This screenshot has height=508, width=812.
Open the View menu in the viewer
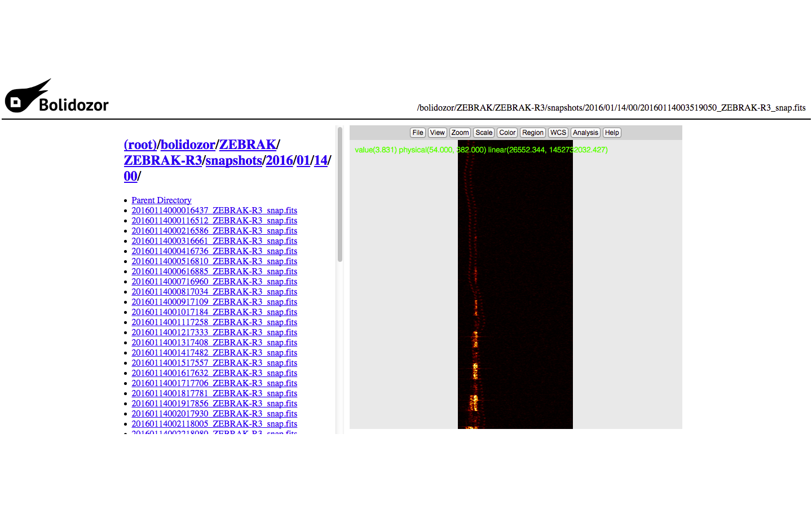(x=438, y=133)
